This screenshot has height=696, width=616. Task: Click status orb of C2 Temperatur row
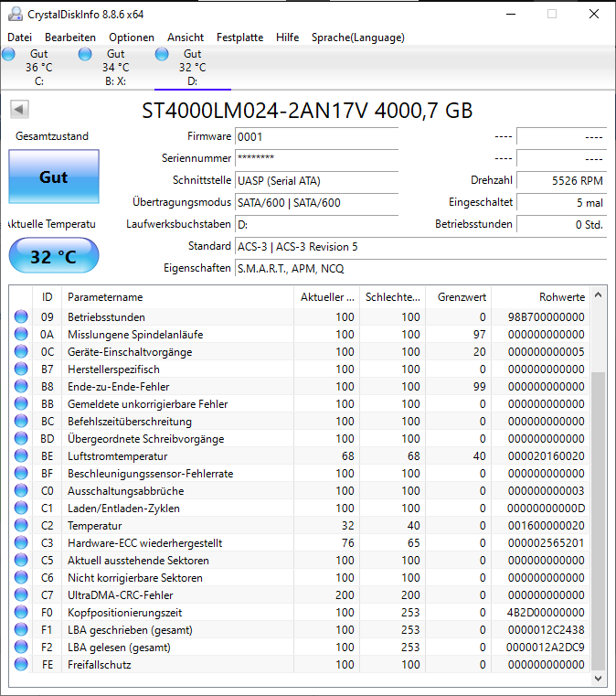pyautogui.click(x=21, y=525)
